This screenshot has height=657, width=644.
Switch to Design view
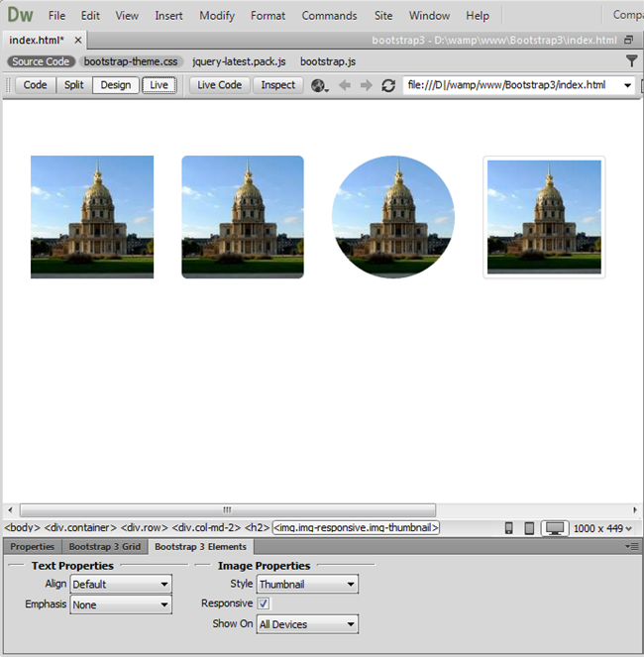tap(116, 85)
